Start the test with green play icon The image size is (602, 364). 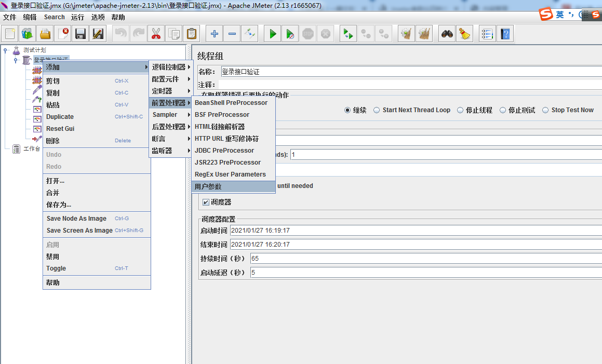[x=273, y=34]
